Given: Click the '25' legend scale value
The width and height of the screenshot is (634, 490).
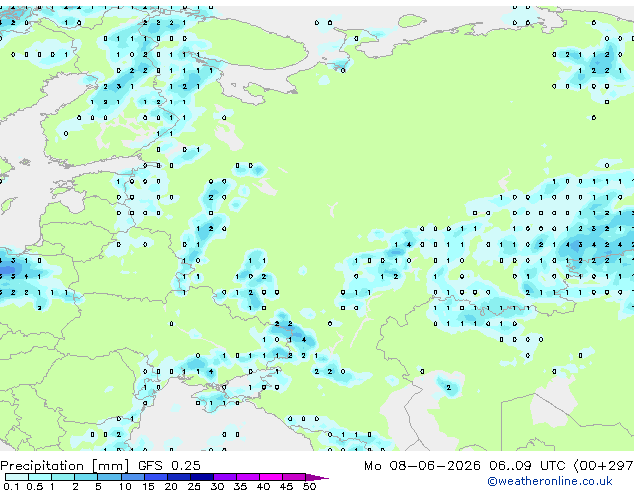Looking at the screenshot, I should (194, 486).
